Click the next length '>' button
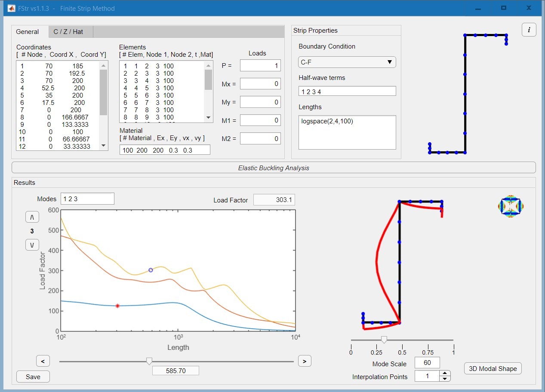545x392 pixels. click(x=305, y=361)
